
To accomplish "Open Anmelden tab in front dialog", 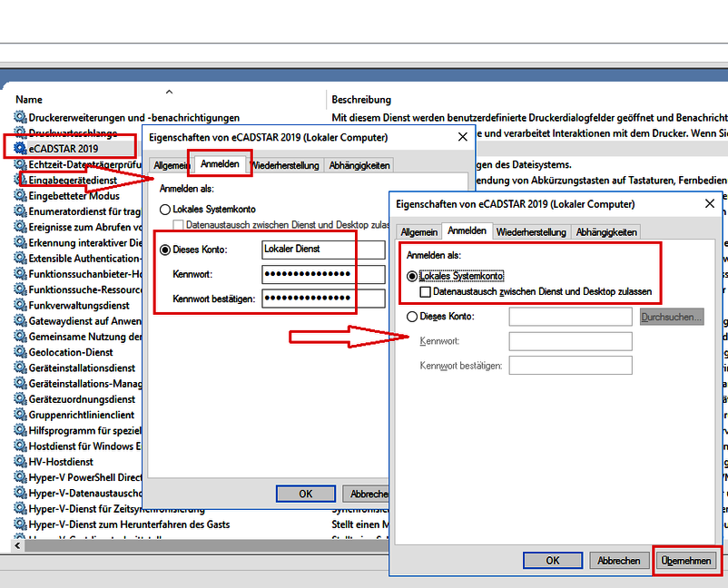I will coord(467,230).
